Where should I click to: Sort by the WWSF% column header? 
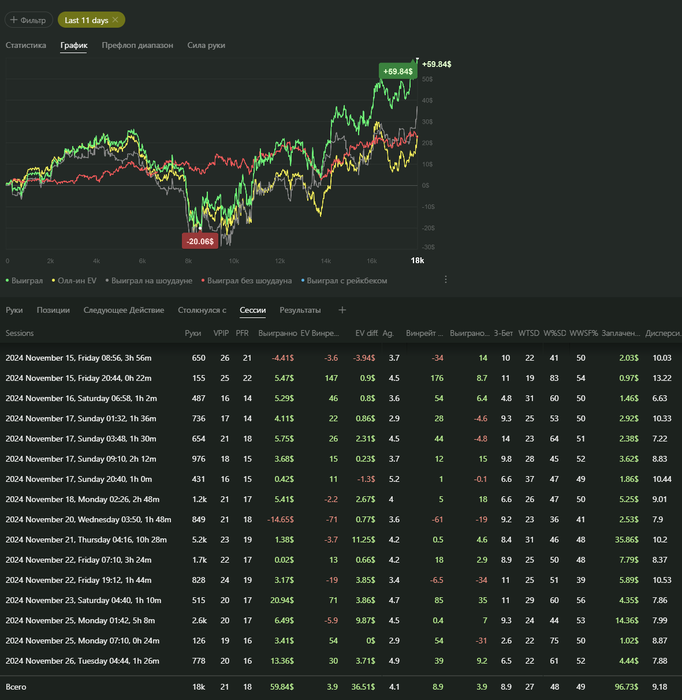pos(583,333)
